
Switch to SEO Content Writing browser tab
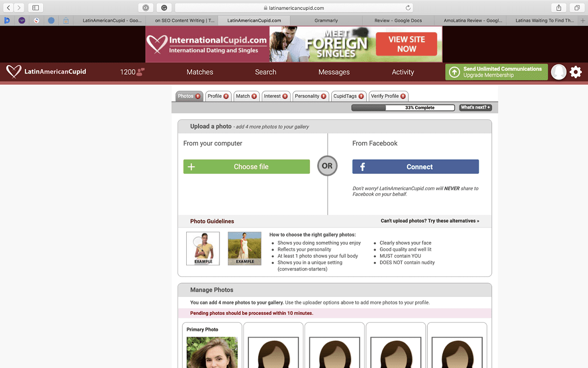click(181, 21)
